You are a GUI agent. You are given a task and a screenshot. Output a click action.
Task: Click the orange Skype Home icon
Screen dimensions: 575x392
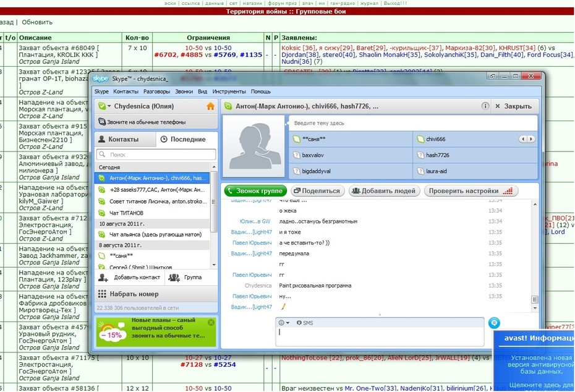(210, 106)
